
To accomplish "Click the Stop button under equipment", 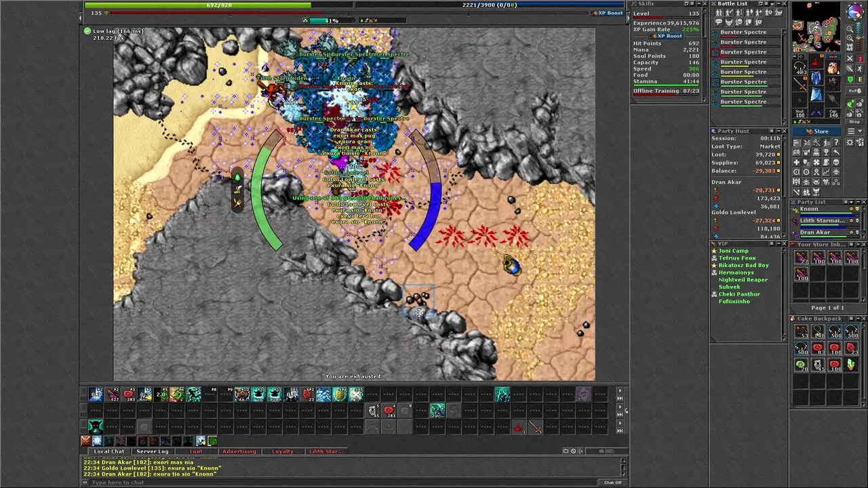I will pos(854,121).
